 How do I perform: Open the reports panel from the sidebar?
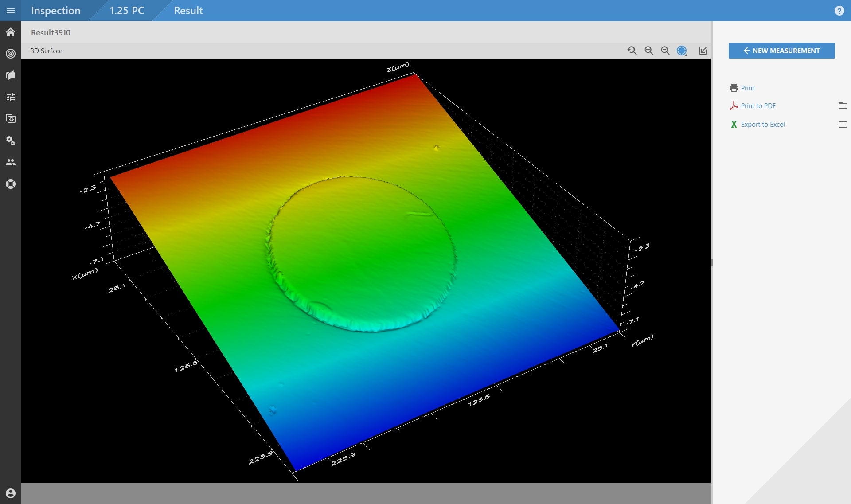tap(10, 75)
